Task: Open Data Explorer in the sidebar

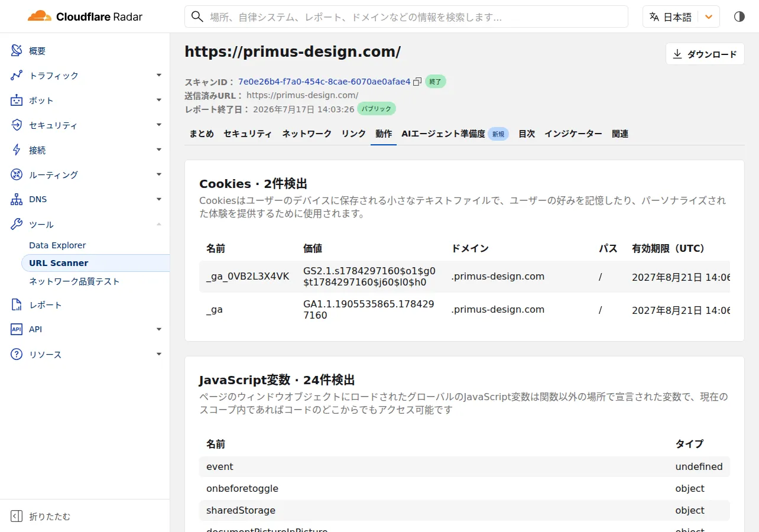Action: tap(57, 245)
